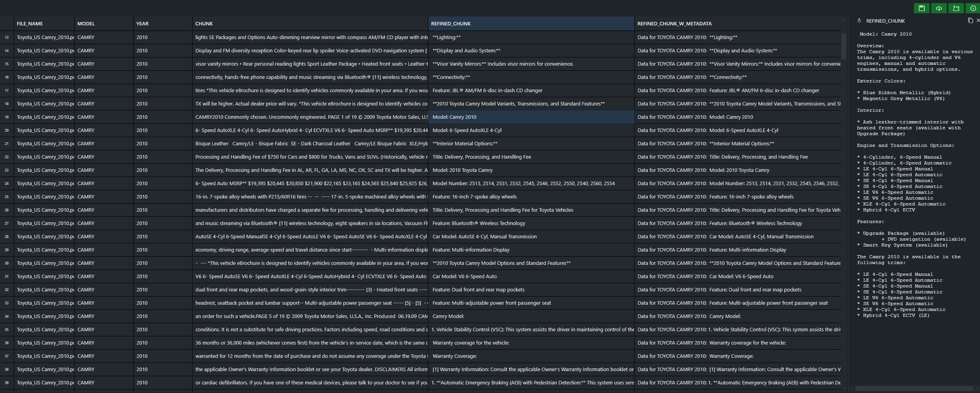Click refined chunk cell 'Model: 2010 Toyota Camry'
Viewport: 980px width, 393px height.
531,170
